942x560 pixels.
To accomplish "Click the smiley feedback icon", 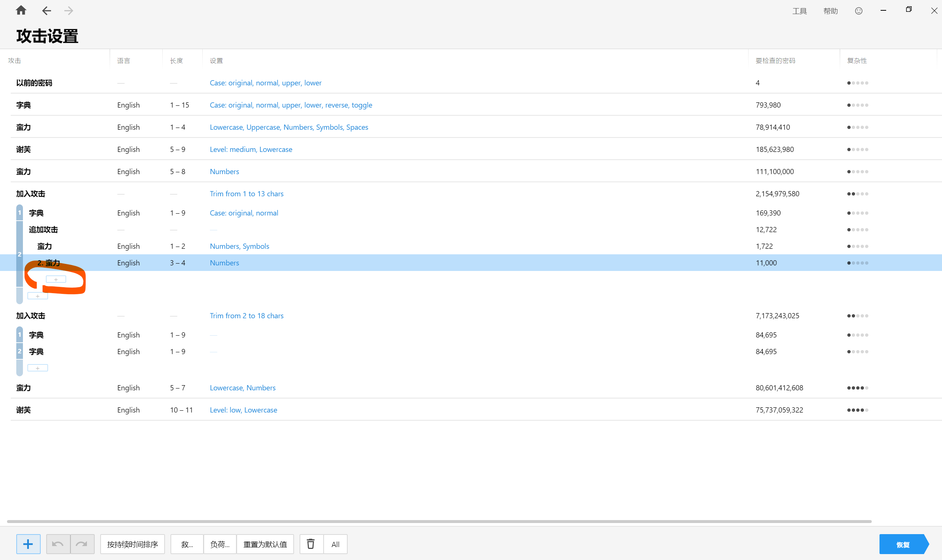I will tap(858, 11).
